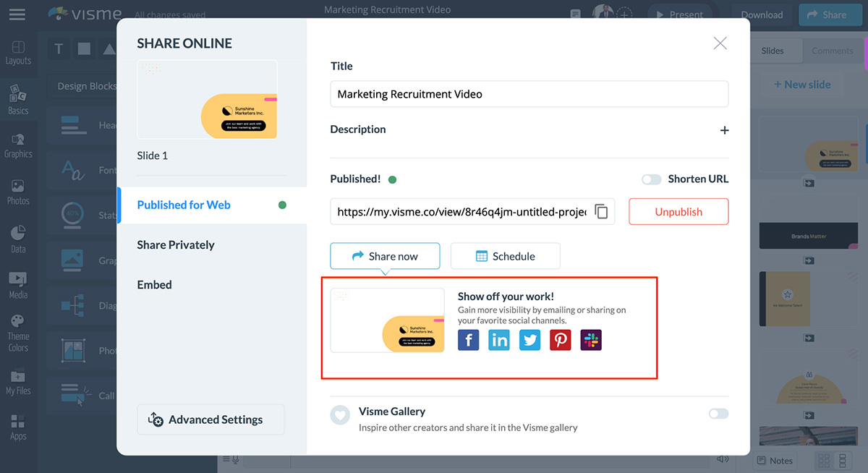Open the Schedule option
The image size is (868, 473).
click(x=505, y=256)
